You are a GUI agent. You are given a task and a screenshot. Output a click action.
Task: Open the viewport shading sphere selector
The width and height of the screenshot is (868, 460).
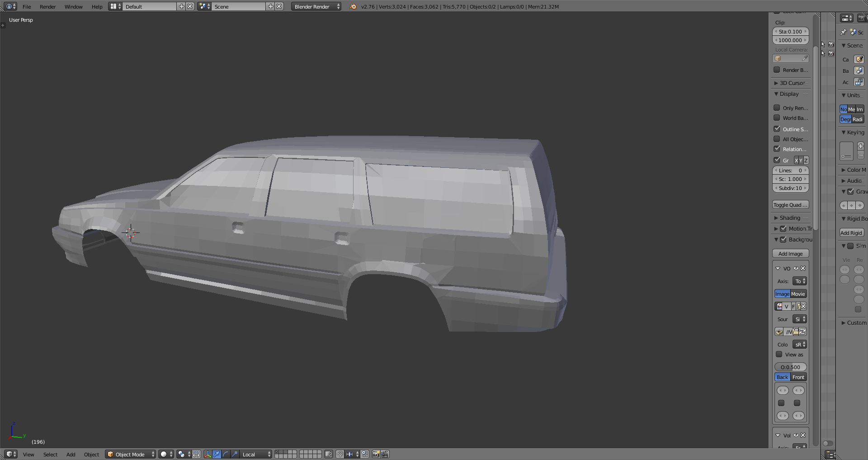pos(166,454)
